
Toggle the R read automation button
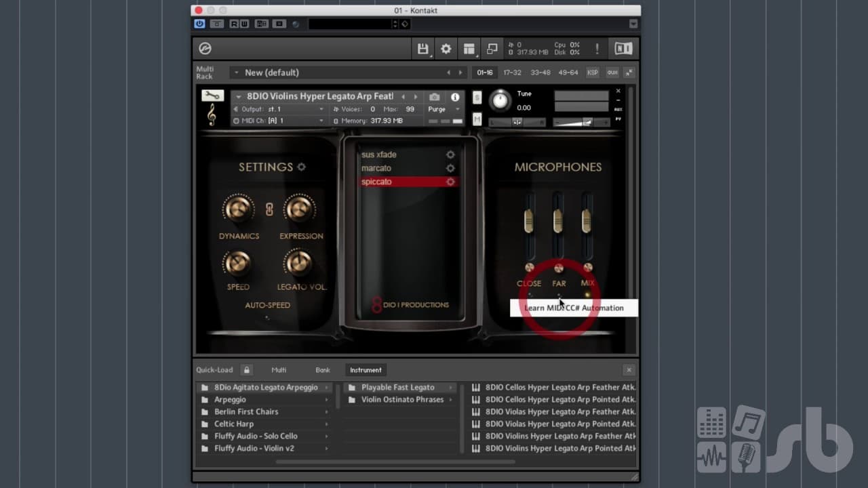point(234,24)
